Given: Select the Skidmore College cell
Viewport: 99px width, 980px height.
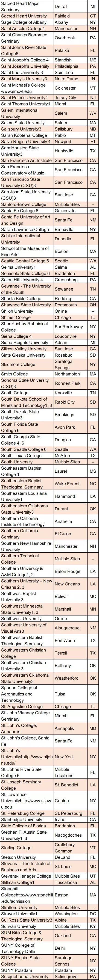Looking at the screenshot, I should coord(27,365).
